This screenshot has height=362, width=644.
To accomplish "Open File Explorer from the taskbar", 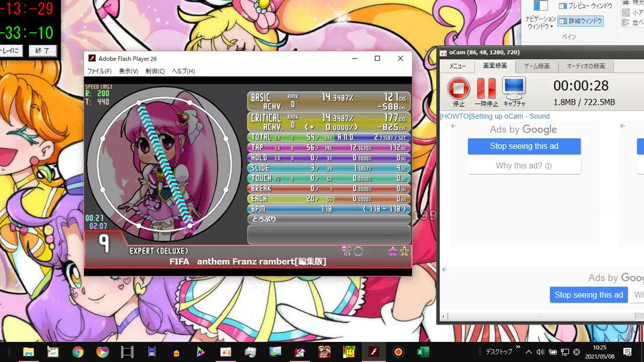I will point(28,352).
